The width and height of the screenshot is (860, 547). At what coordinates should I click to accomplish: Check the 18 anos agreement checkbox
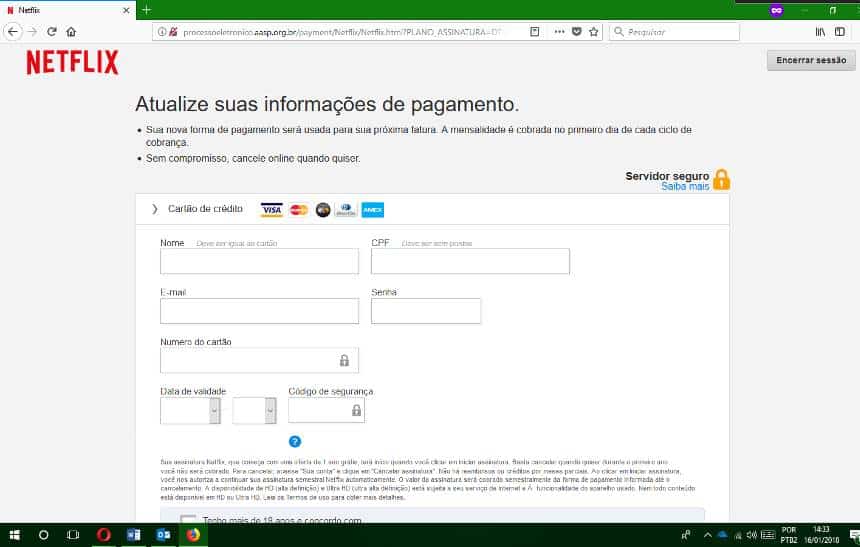(188, 518)
